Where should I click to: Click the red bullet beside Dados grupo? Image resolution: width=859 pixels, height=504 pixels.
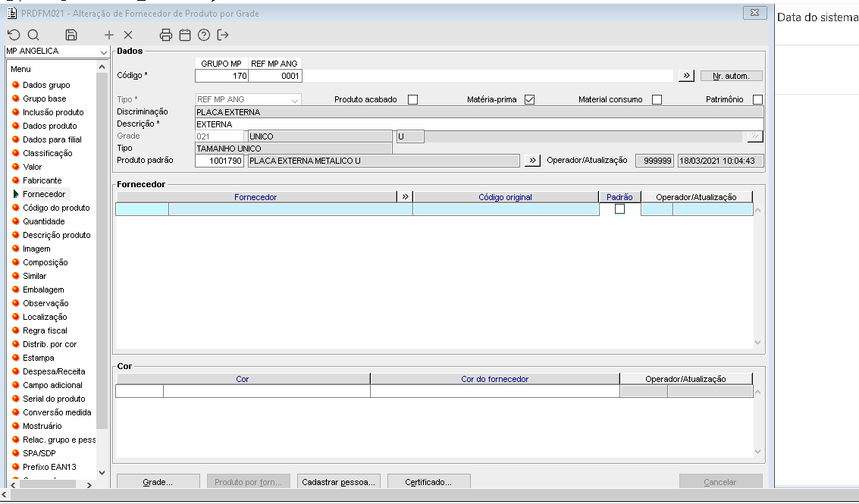pos(16,85)
